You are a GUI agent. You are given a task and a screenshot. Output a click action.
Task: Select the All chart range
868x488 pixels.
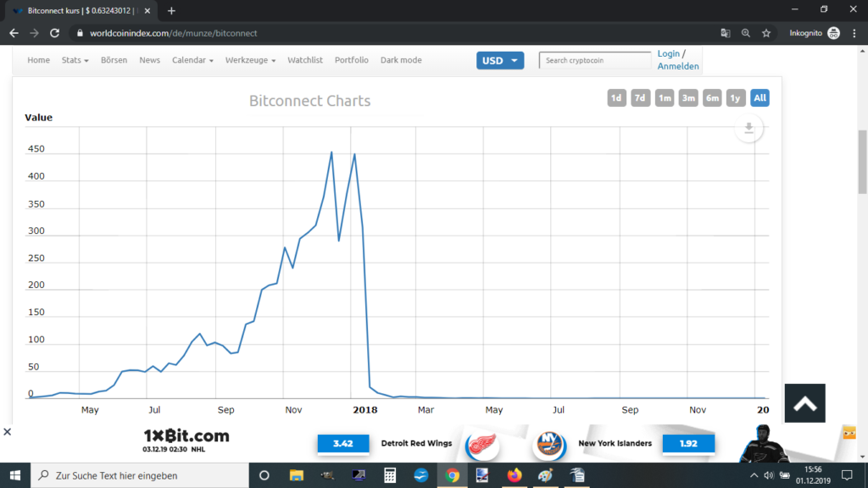coord(760,98)
